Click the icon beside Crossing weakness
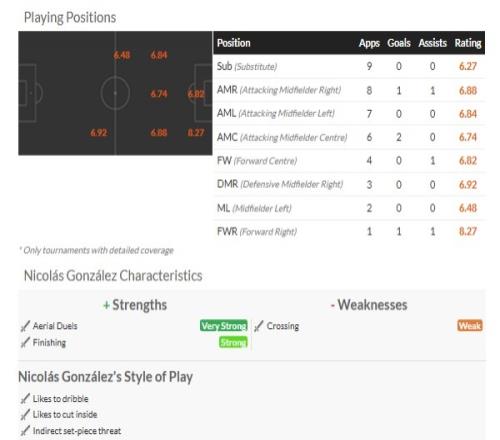Image resolution: width=500 pixels, height=440 pixels. (x=259, y=326)
